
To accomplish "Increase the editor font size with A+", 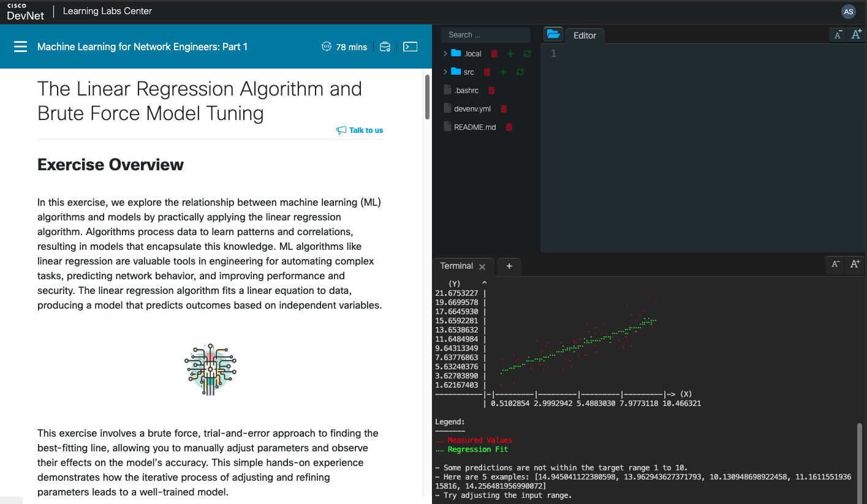I will (855, 34).
